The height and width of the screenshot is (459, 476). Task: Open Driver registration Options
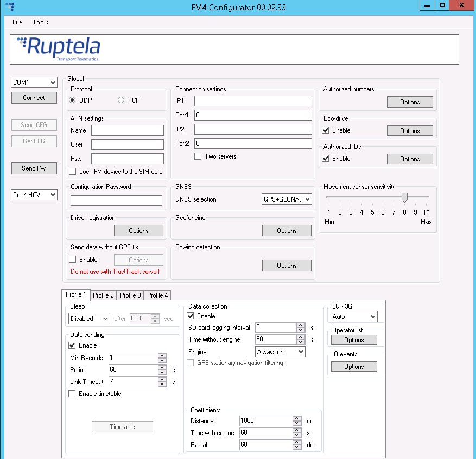(138, 231)
